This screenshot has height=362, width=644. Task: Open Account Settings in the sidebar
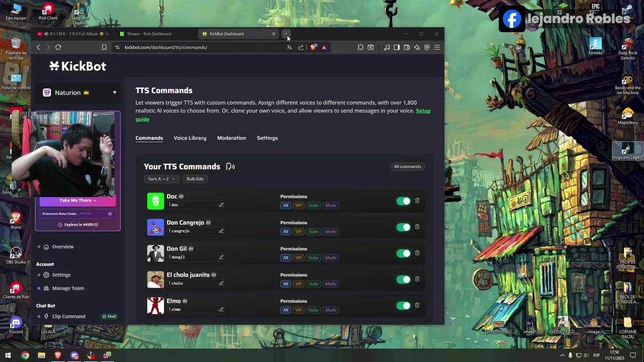point(61,275)
